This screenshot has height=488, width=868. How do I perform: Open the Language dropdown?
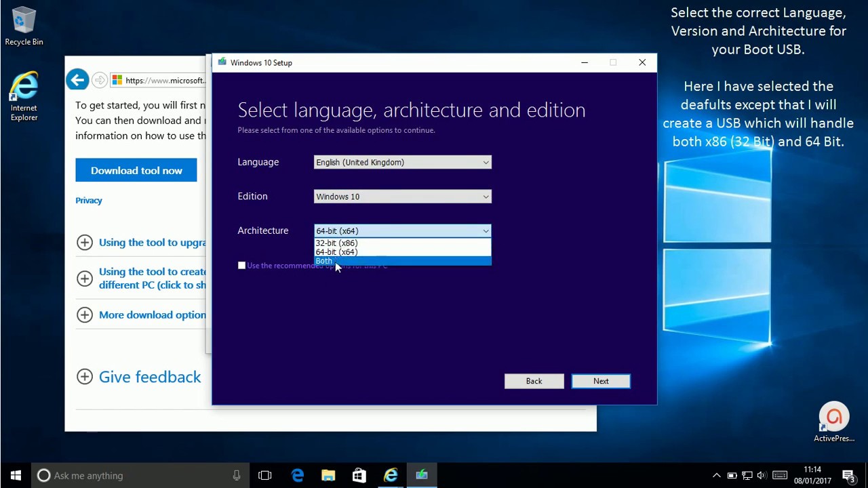pos(402,162)
